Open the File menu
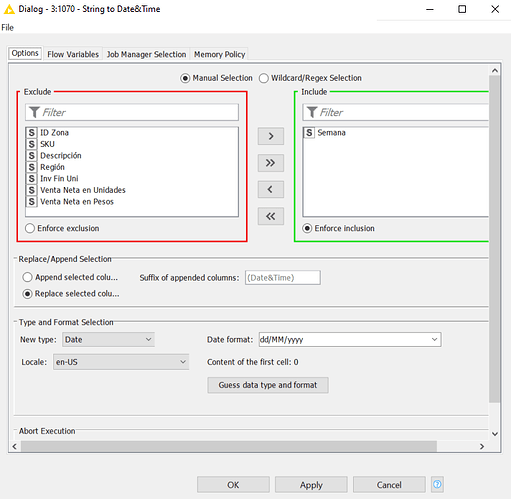Screen dimensions: 511x499 pos(7,27)
